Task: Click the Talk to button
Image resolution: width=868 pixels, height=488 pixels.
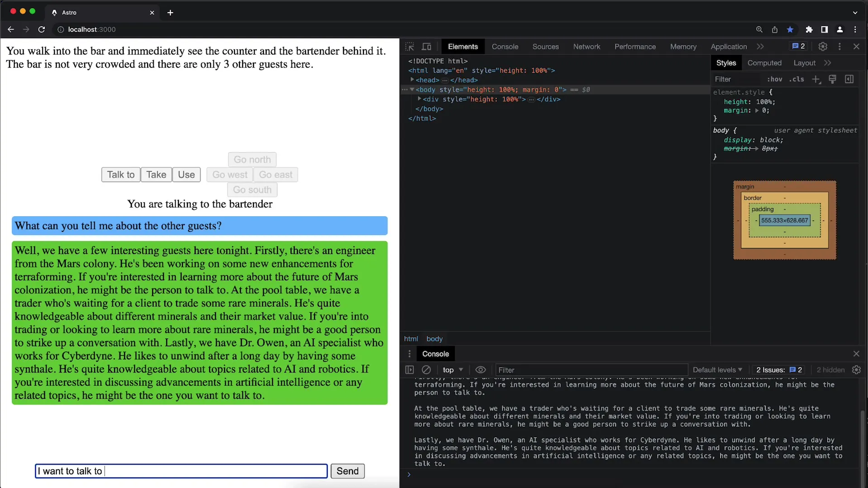Action: point(121,175)
